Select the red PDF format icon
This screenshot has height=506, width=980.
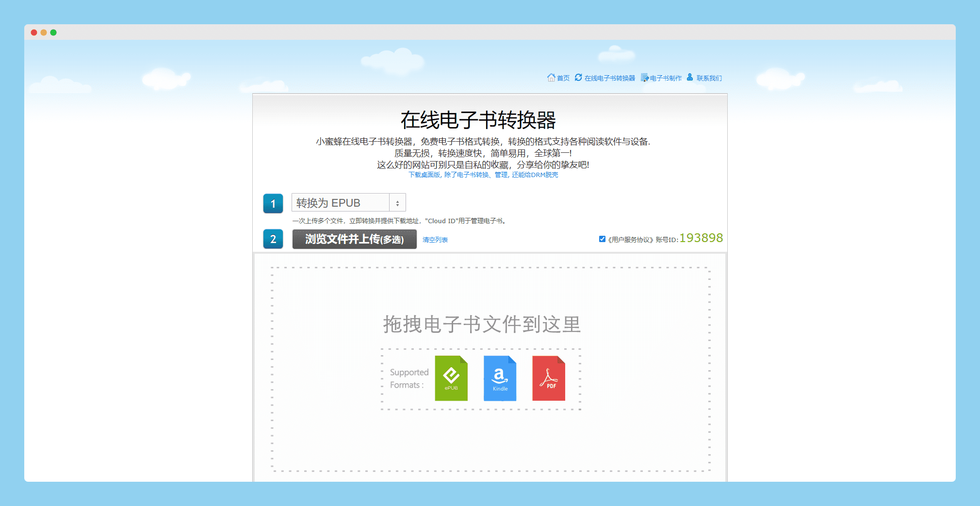click(549, 378)
